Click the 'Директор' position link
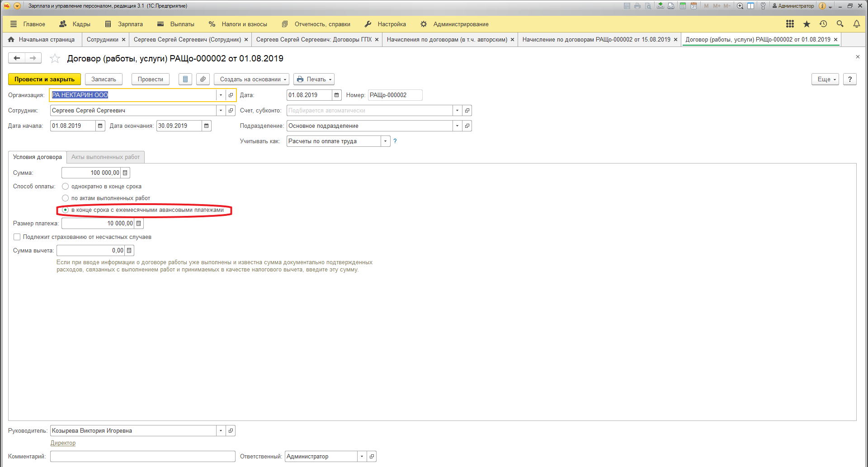Screen dimensions: 868x467 (x=63, y=443)
